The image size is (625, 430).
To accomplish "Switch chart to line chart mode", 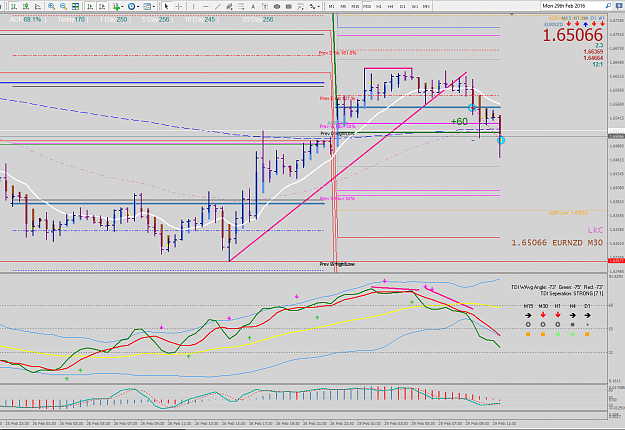I will 38,6.
